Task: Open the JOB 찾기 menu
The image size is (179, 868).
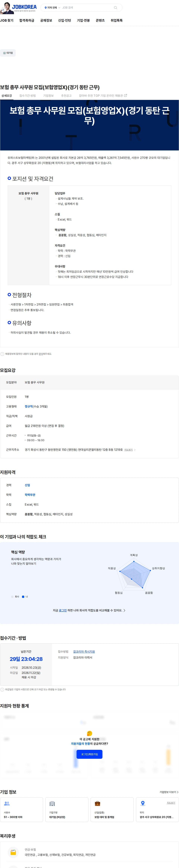Action: coord(7,21)
